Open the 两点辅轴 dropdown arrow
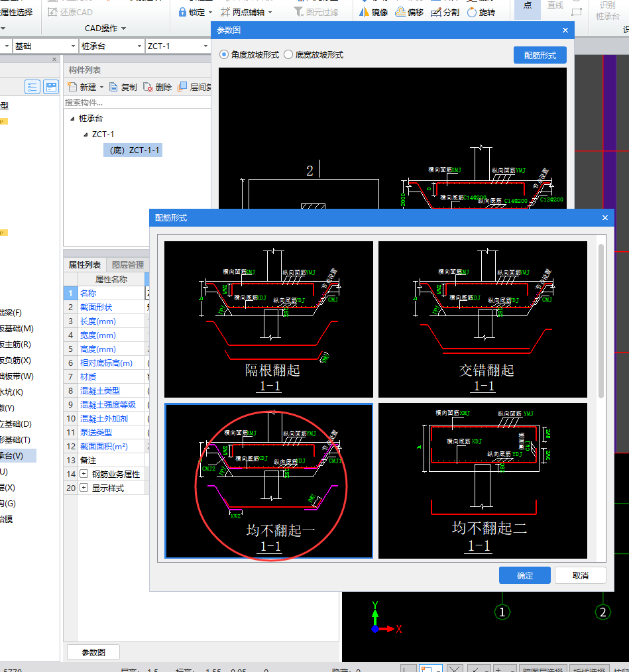This screenshot has height=672, width=629. click(x=270, y=13)
